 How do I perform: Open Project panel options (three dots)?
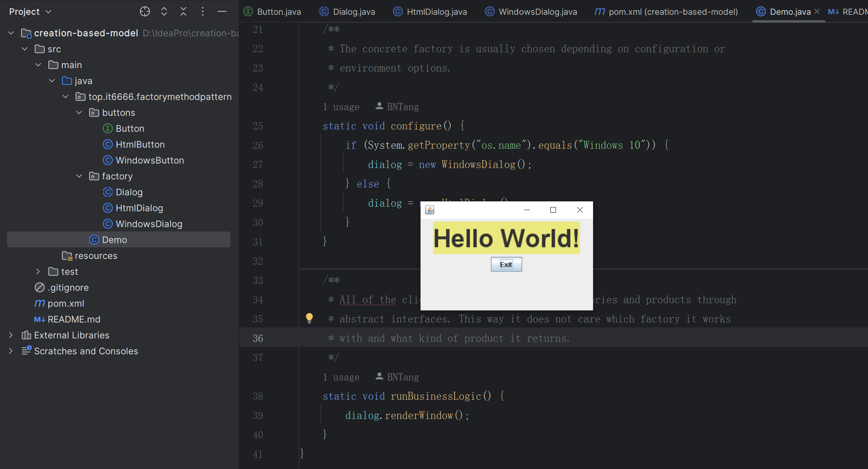click(x=203, y=12)
